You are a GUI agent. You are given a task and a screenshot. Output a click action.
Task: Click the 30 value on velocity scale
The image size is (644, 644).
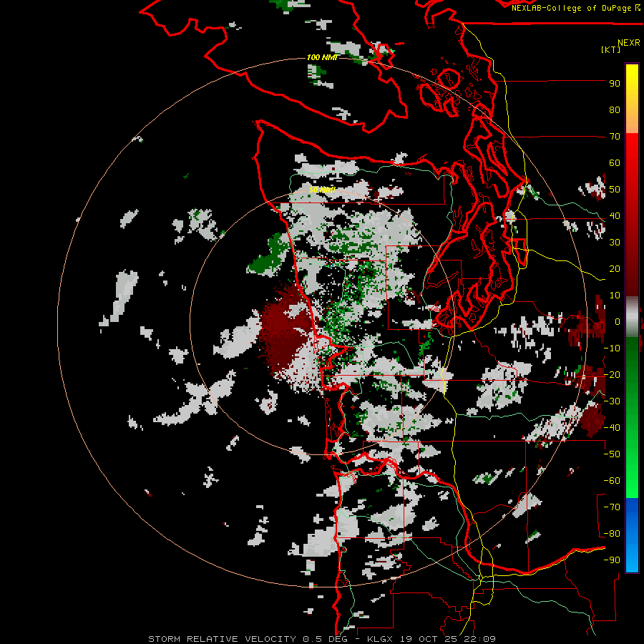pyautogui.click(x=615, y=243)
